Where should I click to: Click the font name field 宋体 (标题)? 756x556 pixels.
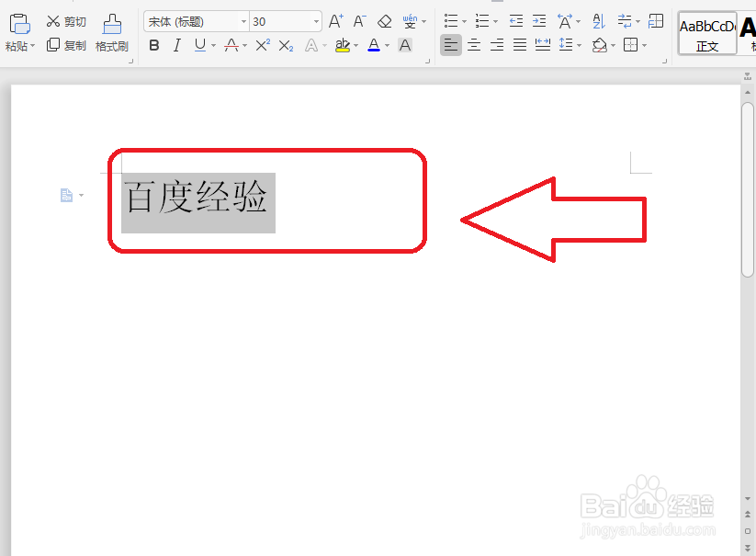tap(191, 22)
